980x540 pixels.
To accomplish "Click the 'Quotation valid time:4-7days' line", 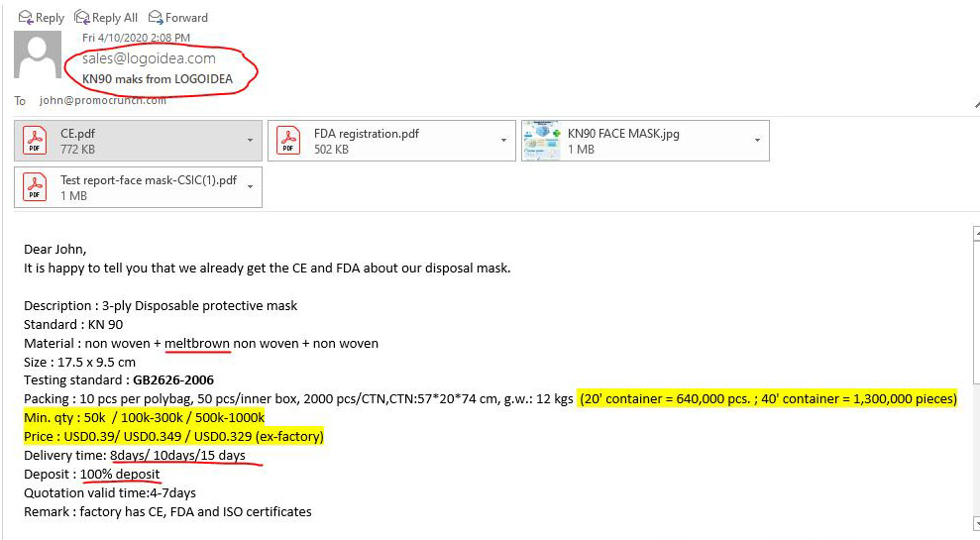I will click(x=110, y=492).
